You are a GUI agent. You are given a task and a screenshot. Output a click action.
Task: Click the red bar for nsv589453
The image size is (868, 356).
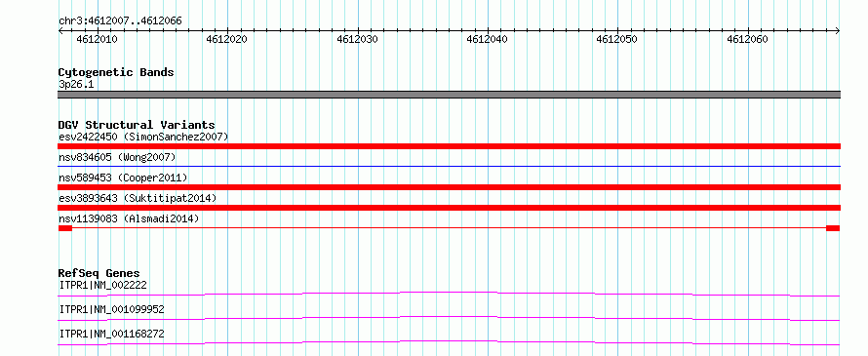[x=449, y=187]
